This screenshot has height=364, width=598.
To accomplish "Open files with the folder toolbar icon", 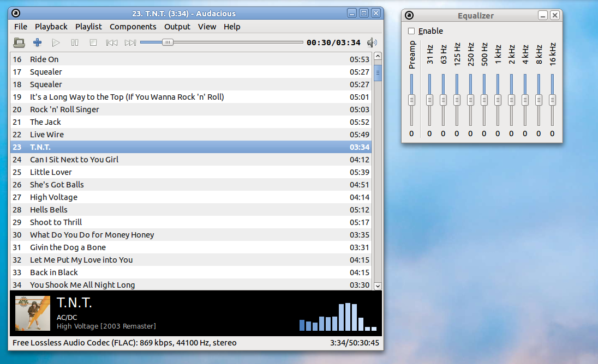I will (19, 43).
